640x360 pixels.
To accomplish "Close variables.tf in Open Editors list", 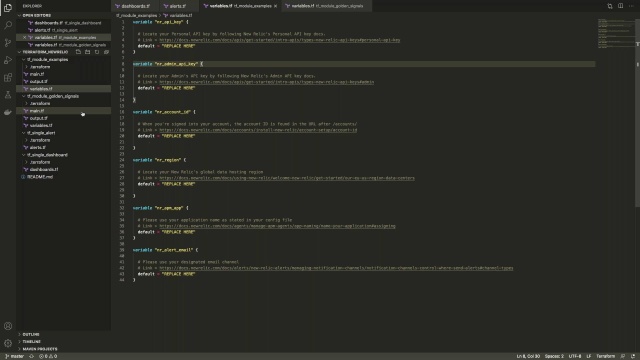I will click(x=24, y=37).
